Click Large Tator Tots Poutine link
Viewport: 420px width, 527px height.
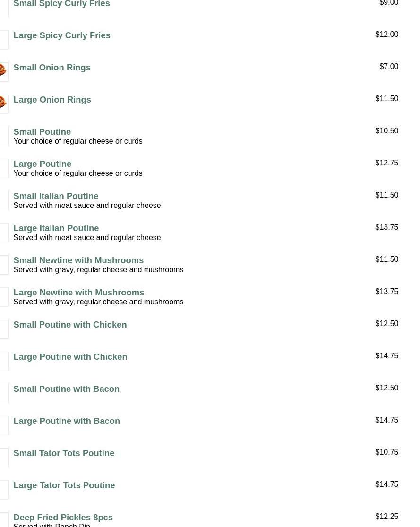pos(64,485)
